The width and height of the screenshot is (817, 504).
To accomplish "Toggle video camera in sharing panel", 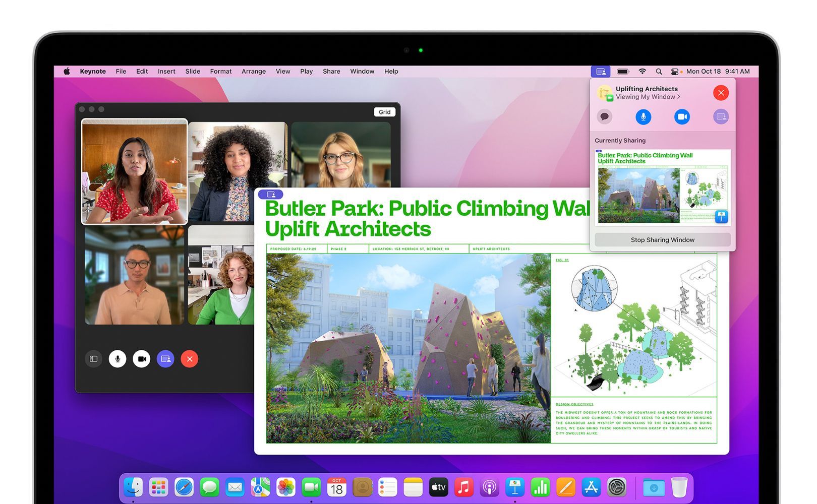I will (682, 117).
